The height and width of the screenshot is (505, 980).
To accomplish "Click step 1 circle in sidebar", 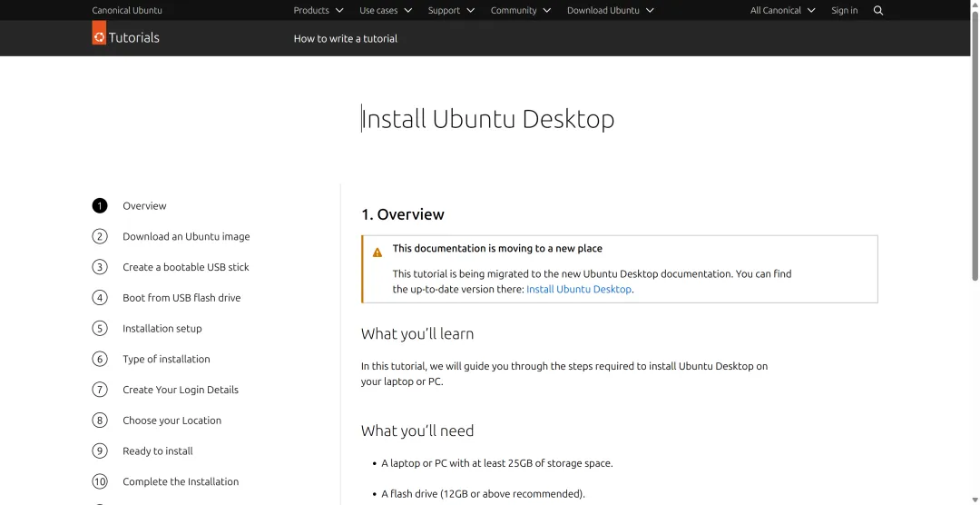I will click(x=100, y=206).
